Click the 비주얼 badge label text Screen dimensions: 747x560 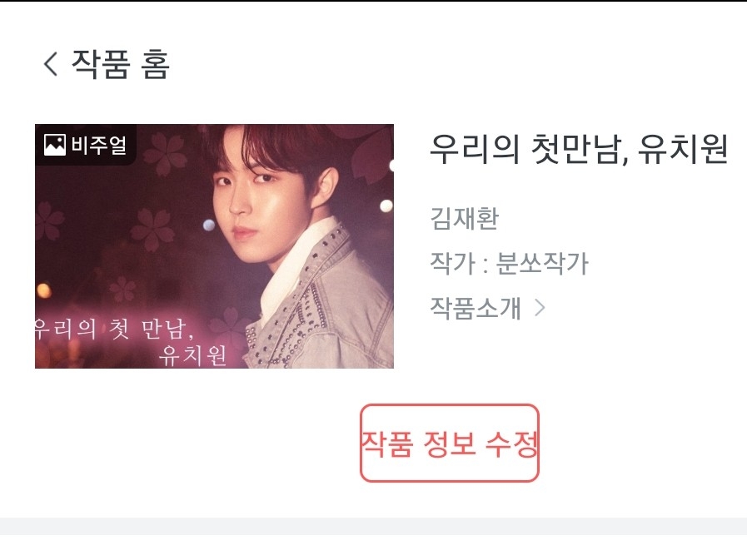(x=98, y=145)
